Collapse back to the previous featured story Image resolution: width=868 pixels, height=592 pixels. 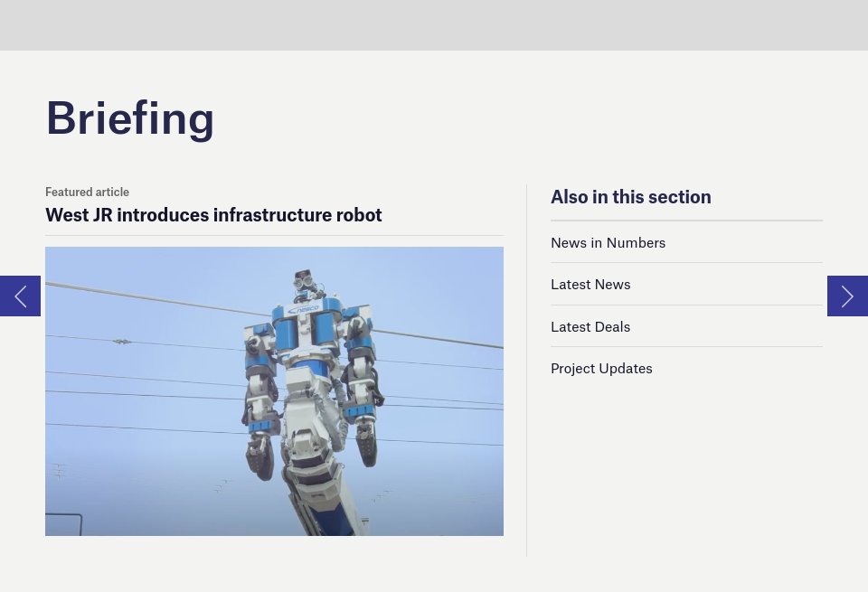pos(20,296)
